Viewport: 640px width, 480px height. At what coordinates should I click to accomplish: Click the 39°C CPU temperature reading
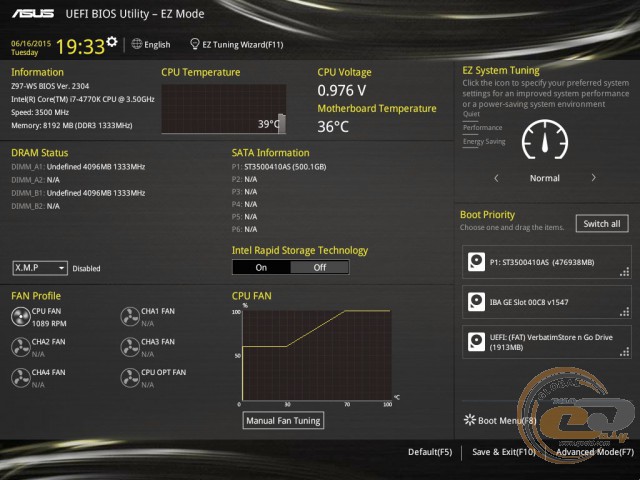coord(268,124)
